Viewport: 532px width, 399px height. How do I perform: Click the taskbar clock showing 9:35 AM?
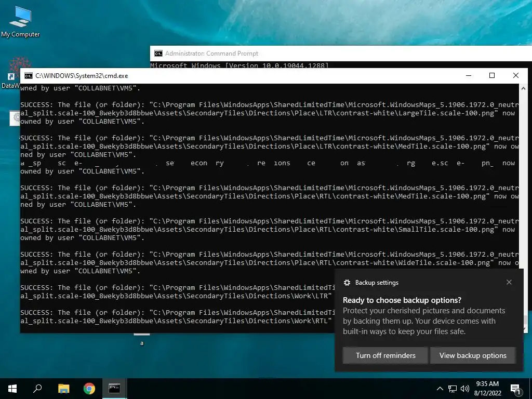click(x=487, y=389)
